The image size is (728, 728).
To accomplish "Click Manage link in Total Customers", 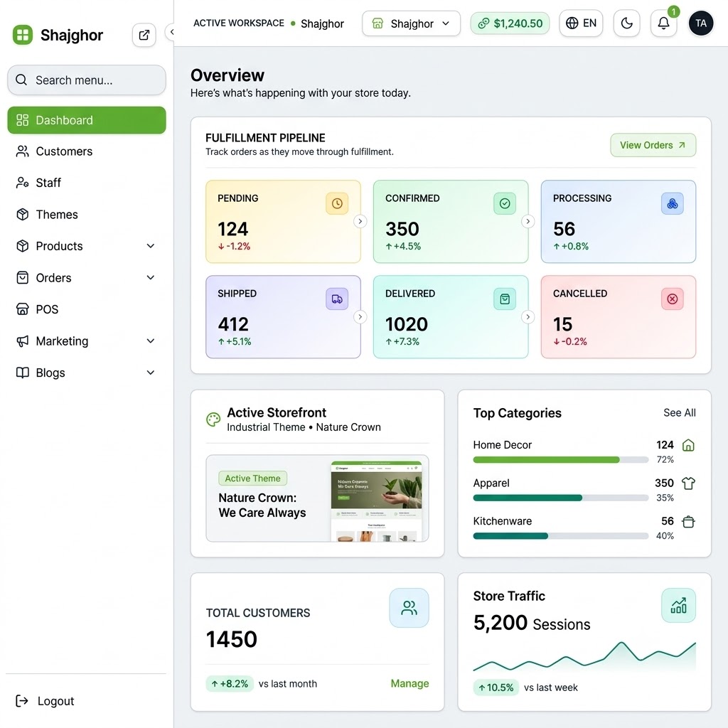I will coord(409,683).
